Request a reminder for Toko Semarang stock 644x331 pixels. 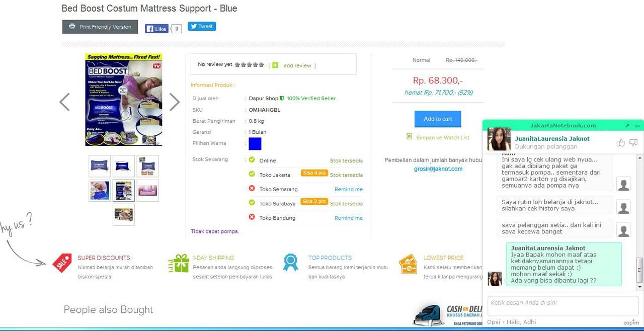[x=349, y=189]
